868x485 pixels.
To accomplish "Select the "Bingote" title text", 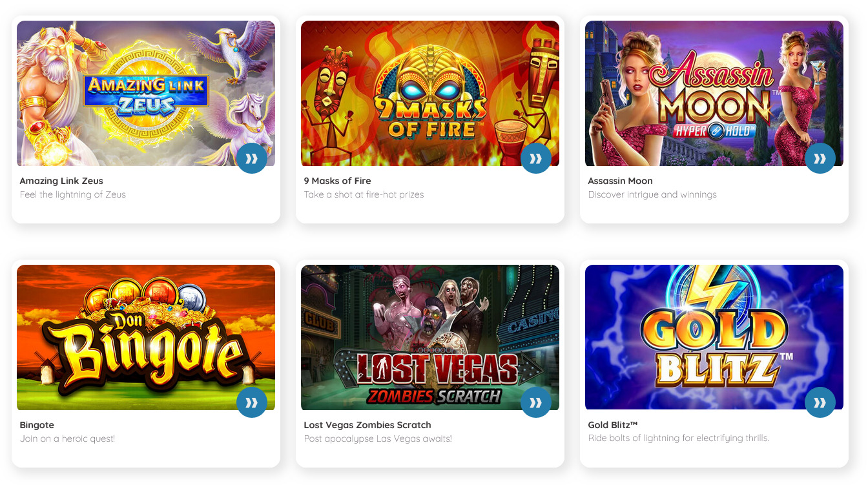I will (37, 425).
